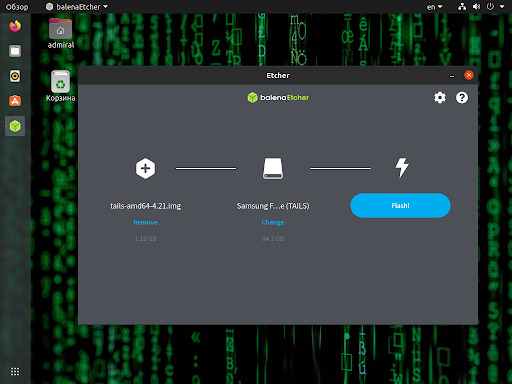Show applications grid button
512x384 pixels.
[15, 371]
